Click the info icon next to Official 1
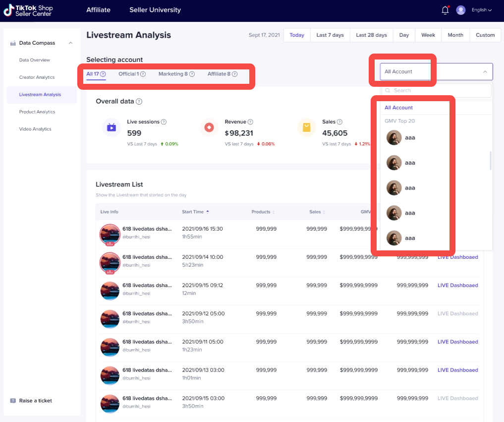504x422 pixels. coord(143,74)
